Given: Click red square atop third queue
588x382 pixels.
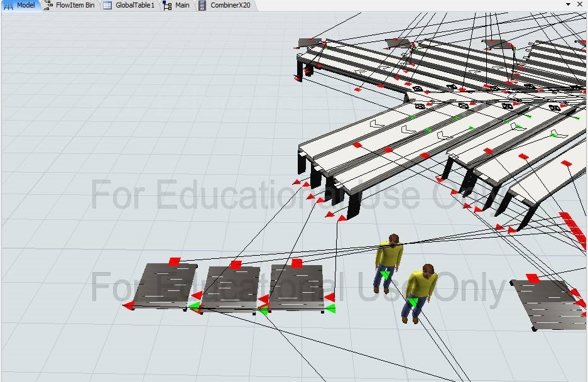Looking at the screenshot, I should coord(297,263).
